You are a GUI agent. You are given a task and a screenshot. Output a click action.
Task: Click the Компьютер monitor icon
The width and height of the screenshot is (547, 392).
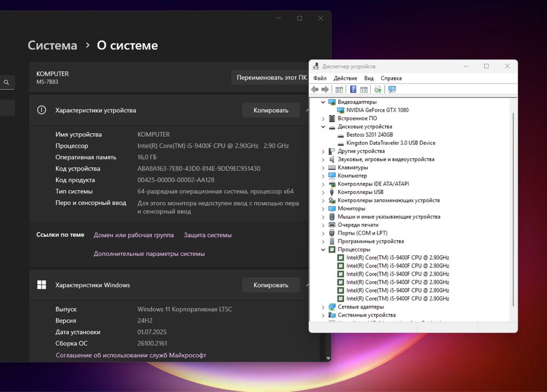(332, 176)
